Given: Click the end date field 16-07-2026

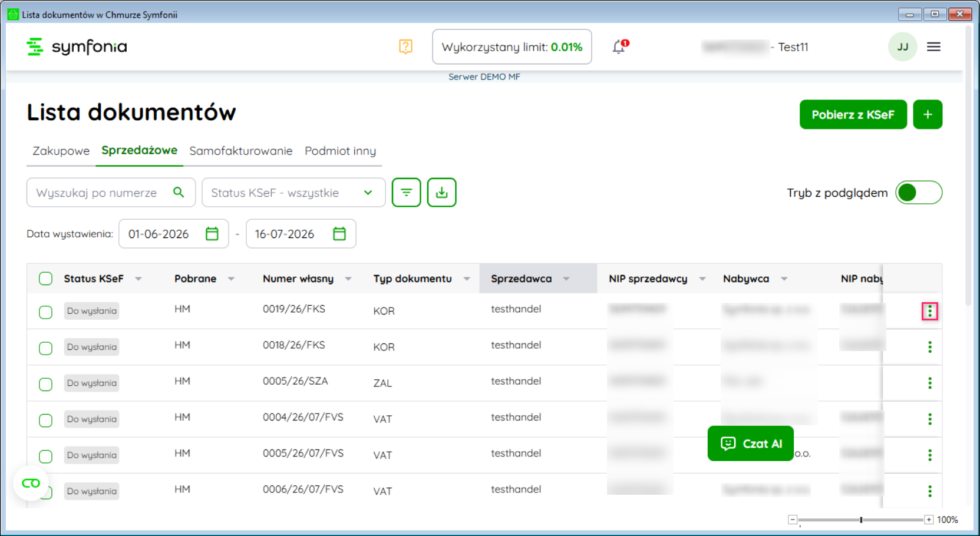Looking at the screenshot, I should [301, 234].
